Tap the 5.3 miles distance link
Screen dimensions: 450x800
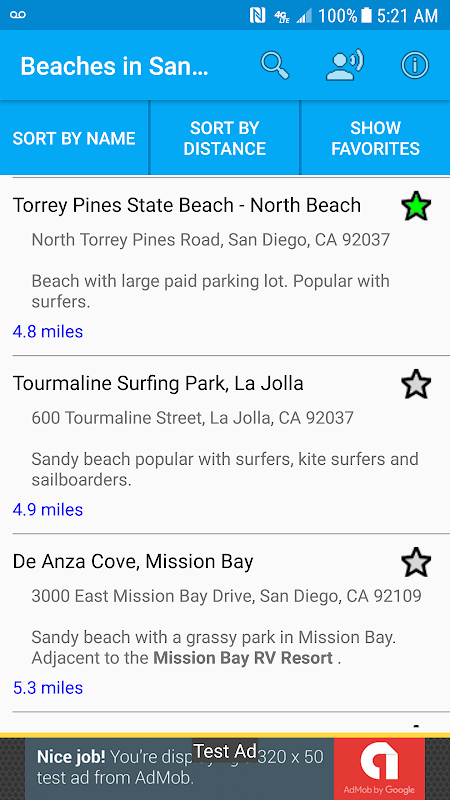(x=48, y=688)
